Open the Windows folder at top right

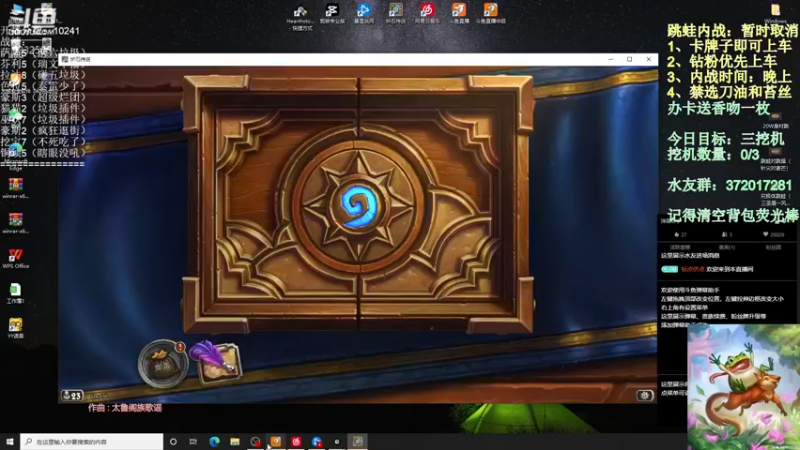click(x=776, y=13)
